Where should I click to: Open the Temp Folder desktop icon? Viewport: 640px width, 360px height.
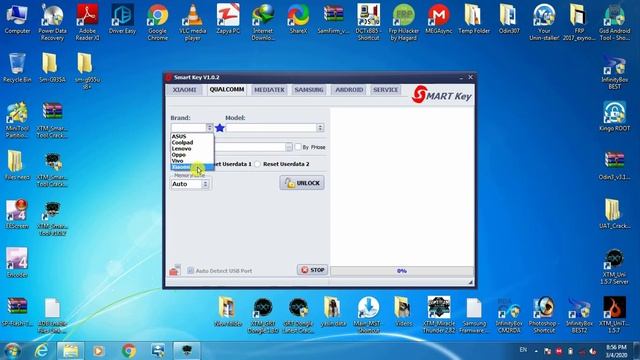pos(473,19)
